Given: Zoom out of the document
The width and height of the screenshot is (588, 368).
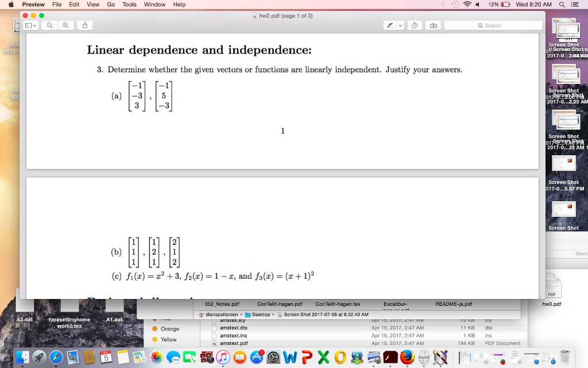Looking at the screenshot, I should click(48, 25).
